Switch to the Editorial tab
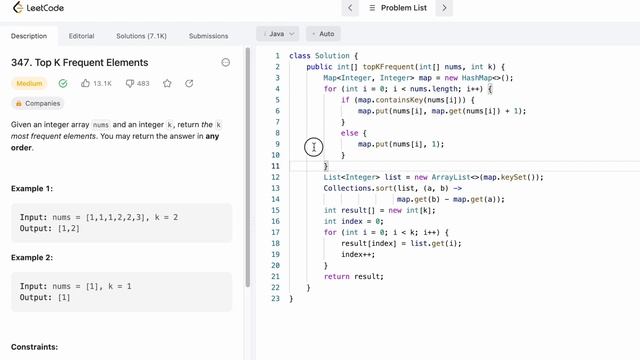The width and height of the screenshot is (640, 360). pyautogui.click(x=81, y=36)
